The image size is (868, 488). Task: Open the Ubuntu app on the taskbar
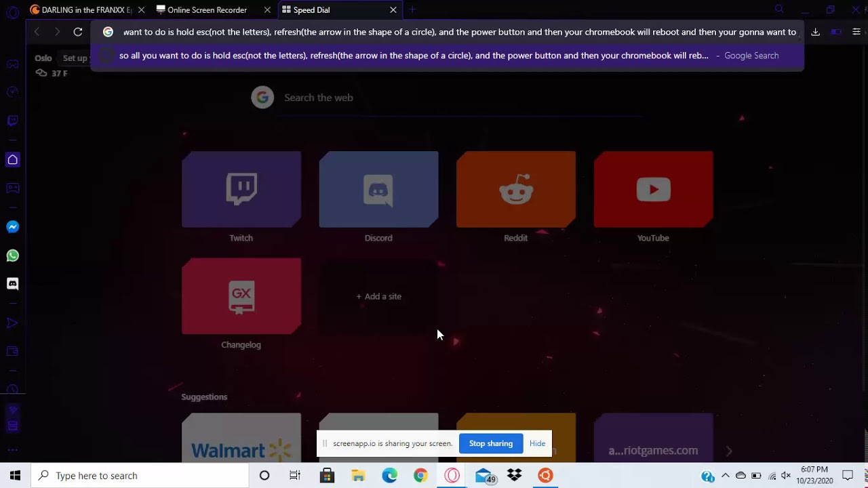click(545, 476)
